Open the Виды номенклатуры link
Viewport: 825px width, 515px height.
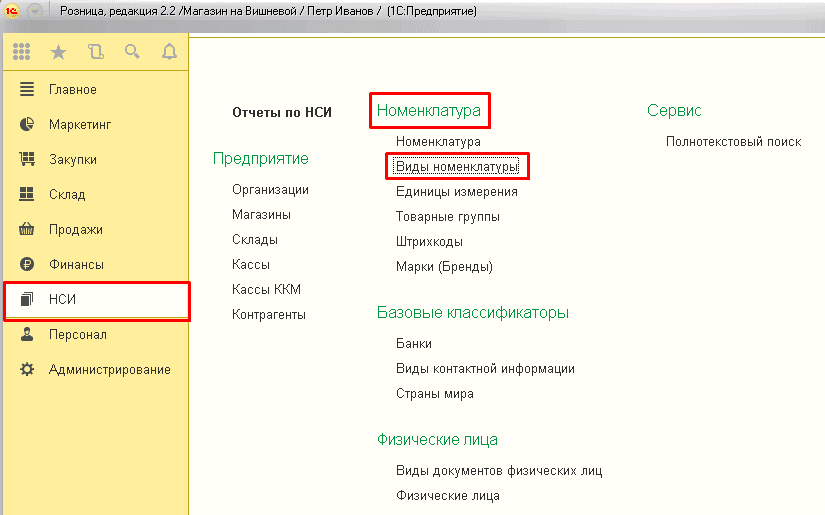click(457, 166)
